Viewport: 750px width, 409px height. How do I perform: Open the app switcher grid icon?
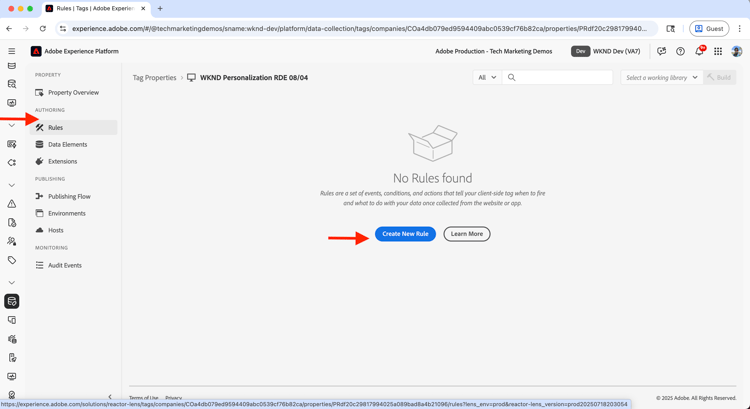[718, 51]
